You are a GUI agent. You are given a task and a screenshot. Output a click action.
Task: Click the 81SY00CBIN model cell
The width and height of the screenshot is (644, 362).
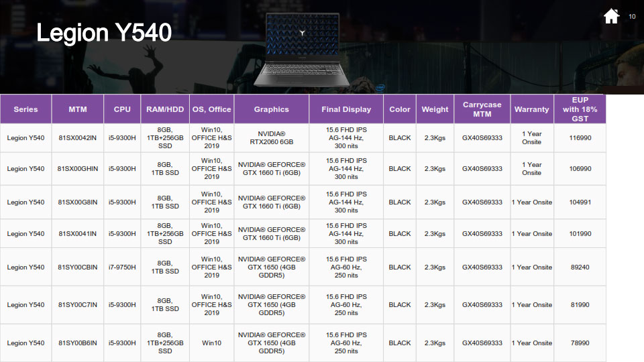pos(78,267)
